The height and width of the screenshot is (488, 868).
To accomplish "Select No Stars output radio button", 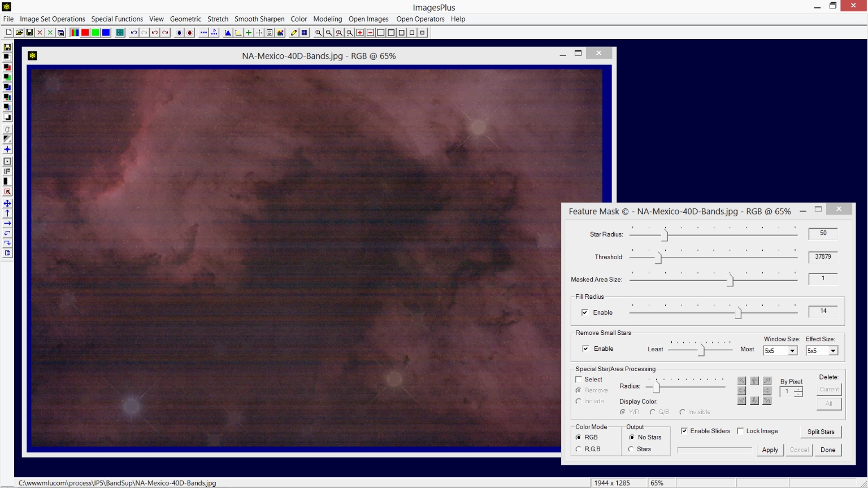I will (x=632, y=437).
